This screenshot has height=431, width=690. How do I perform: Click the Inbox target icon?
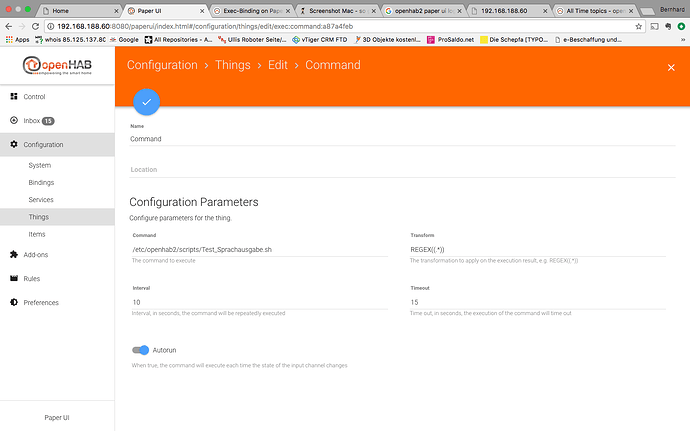pyautogui.click(x=14, y=120)
